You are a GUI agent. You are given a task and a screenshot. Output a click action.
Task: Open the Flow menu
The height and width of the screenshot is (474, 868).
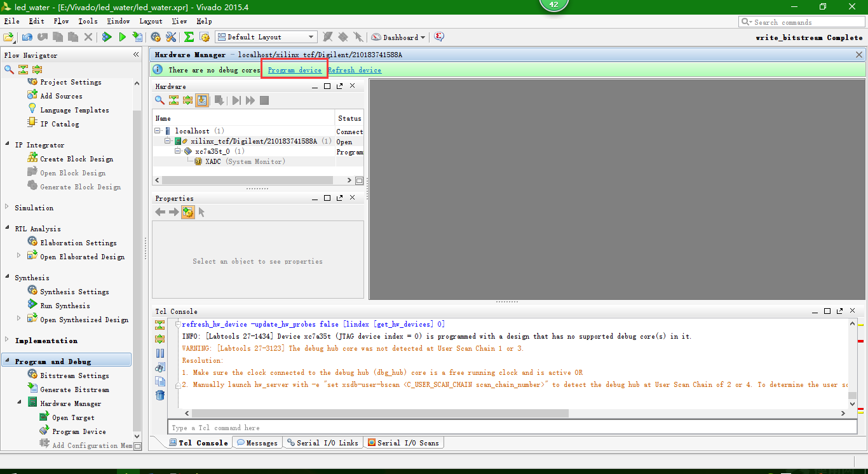coord(62,21)
